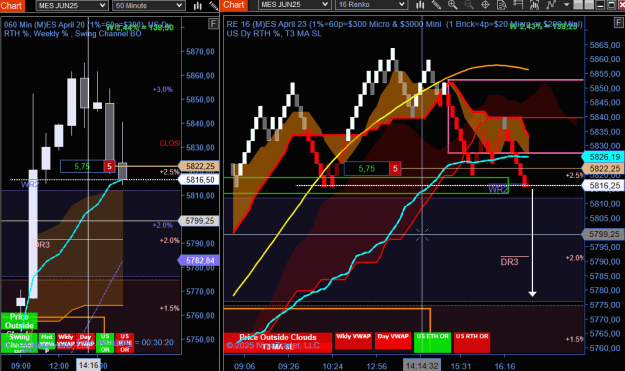Viewport: 625px width, 371px height.
Task: Open the 60 Minute interval dropdown
Action: click(x=148, y=5)
